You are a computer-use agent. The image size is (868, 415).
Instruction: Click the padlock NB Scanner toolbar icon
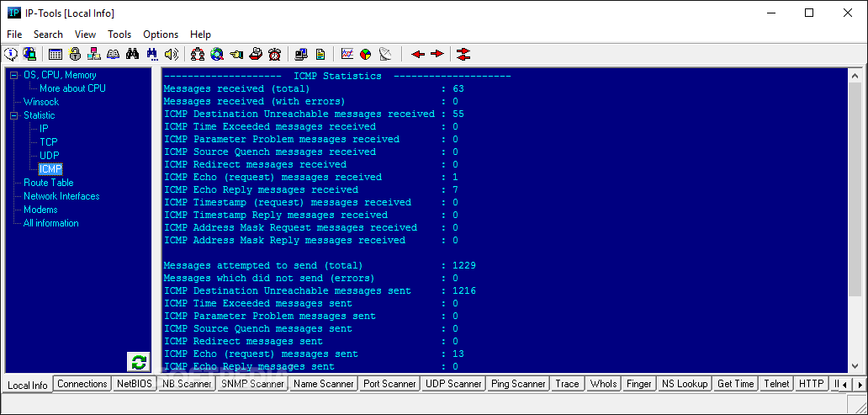click(x=75, y=54)
